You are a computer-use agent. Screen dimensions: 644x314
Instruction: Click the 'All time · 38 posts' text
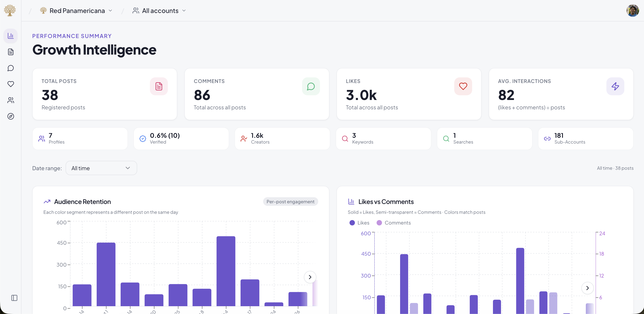[x=615, y=168]
